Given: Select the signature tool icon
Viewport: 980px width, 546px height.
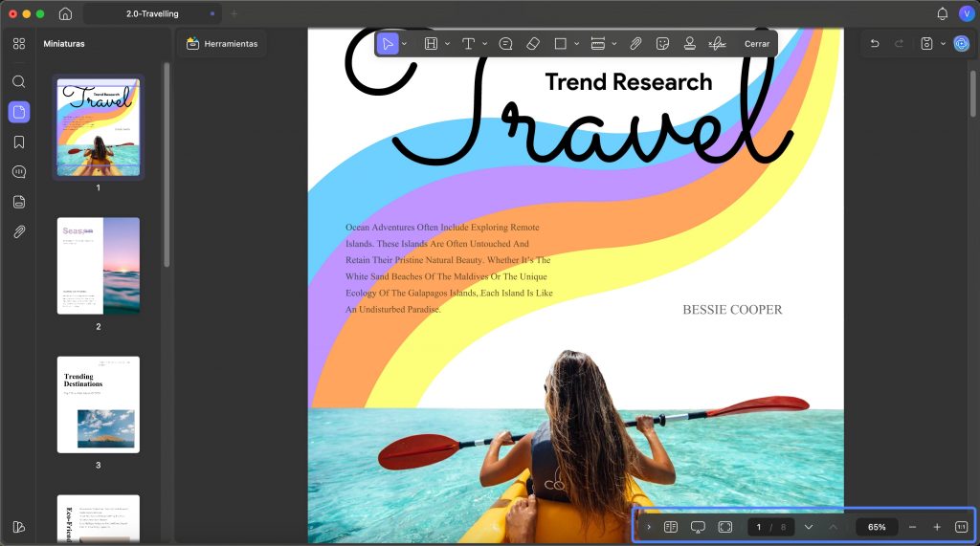Looking at the screenshot, I should pos(717,44).
